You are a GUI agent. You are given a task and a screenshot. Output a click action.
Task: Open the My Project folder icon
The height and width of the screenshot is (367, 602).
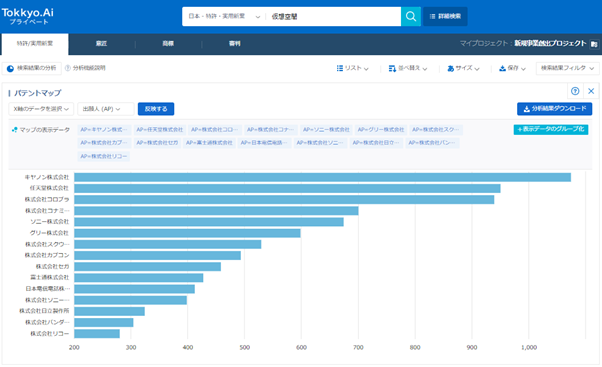pos(594,44)
